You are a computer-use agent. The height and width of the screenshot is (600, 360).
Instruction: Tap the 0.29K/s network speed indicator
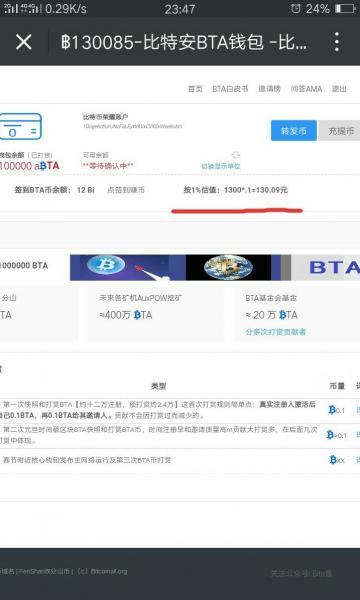[x=66, y=8]
